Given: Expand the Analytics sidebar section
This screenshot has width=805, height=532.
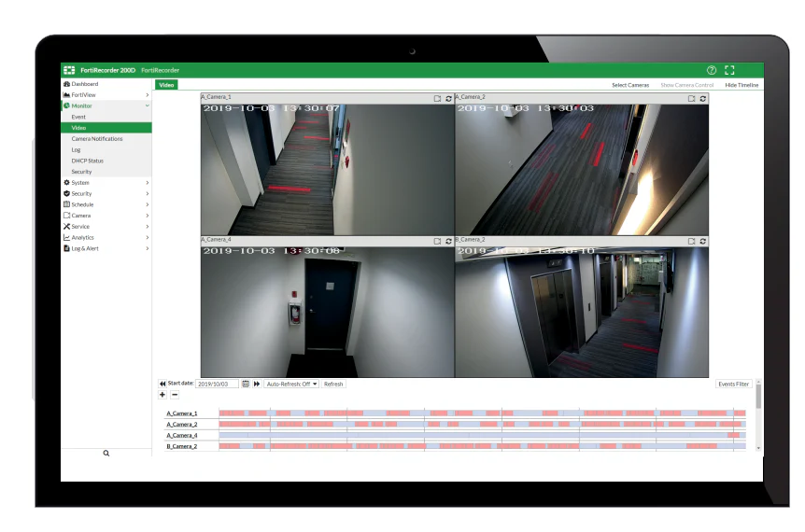Looking at the screenshot, I should pyautogui.click(x=106, y=237).
